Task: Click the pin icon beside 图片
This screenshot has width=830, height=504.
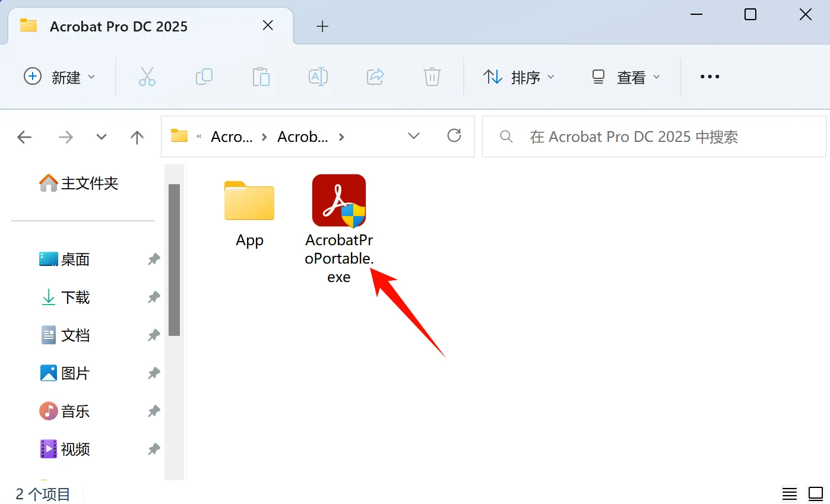Action: [x=154, y=373]
